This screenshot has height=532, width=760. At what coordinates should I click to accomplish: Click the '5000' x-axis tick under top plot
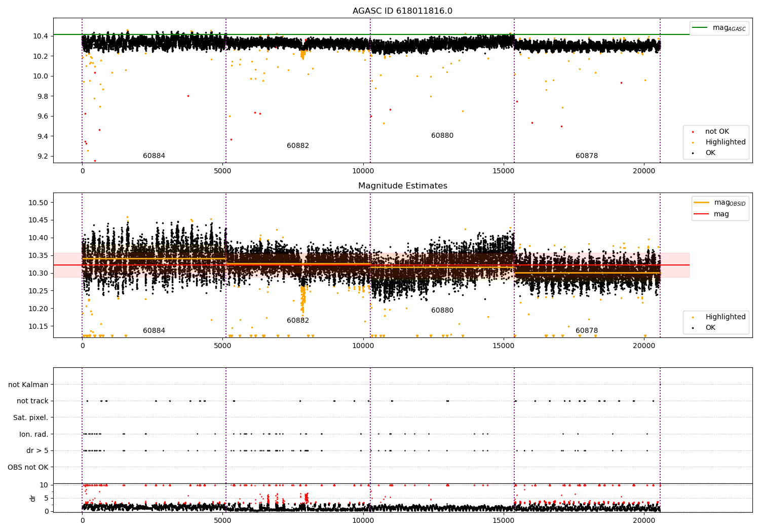[223, 172]
